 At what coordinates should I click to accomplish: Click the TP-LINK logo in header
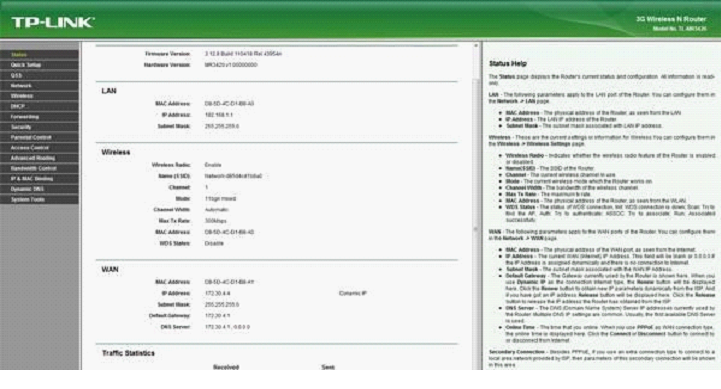tap(53, 22)
